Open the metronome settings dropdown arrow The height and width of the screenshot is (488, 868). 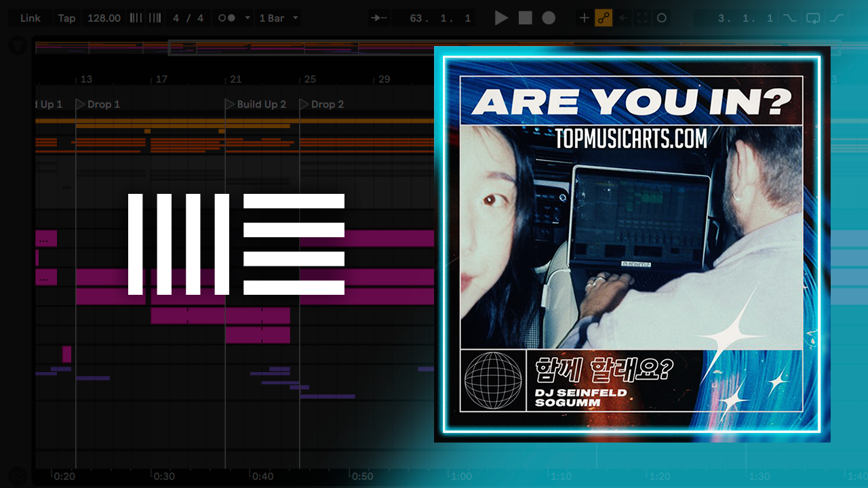click(x=247, y=18)
